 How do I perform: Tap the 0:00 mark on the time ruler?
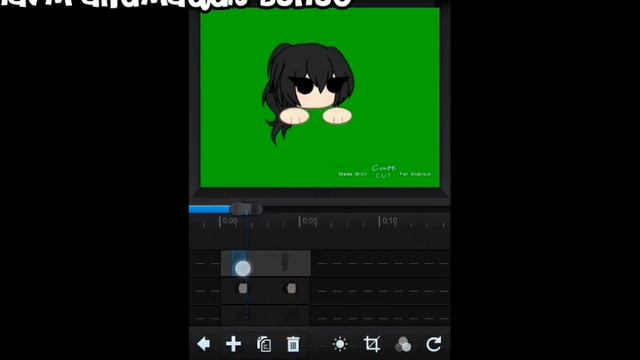click(230, 221)
